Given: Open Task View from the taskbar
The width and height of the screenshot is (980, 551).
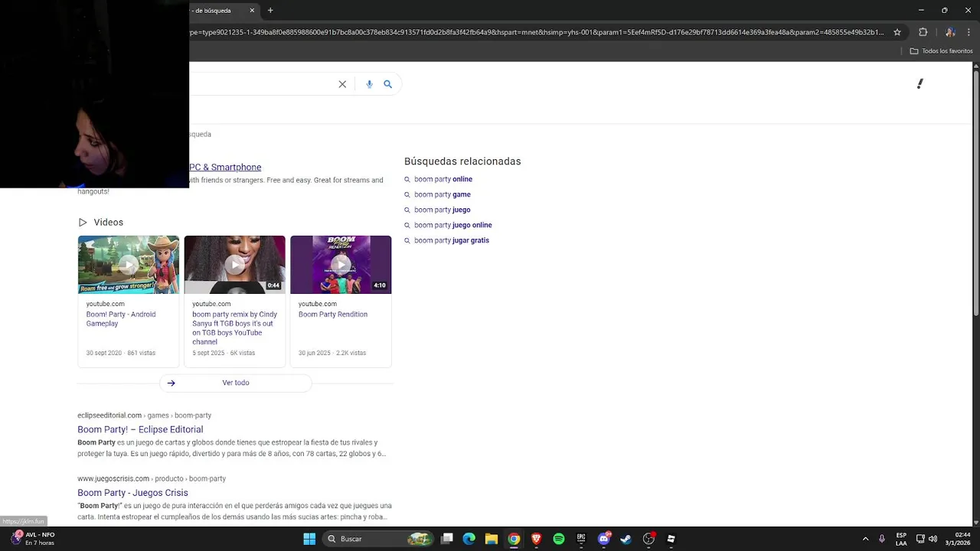Looking at the screenshot, I should pos(447,539).
